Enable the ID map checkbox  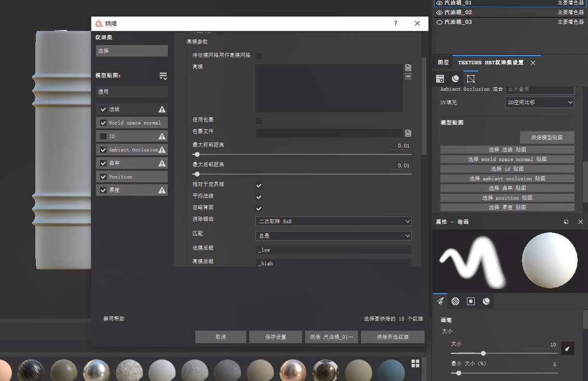tap(103, 136)
